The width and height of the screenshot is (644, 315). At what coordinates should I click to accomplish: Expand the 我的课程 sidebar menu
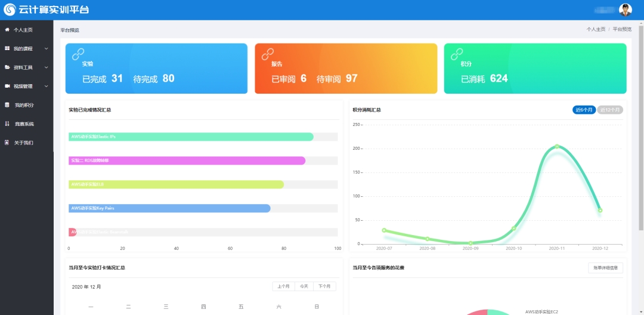tap(26, 48)
